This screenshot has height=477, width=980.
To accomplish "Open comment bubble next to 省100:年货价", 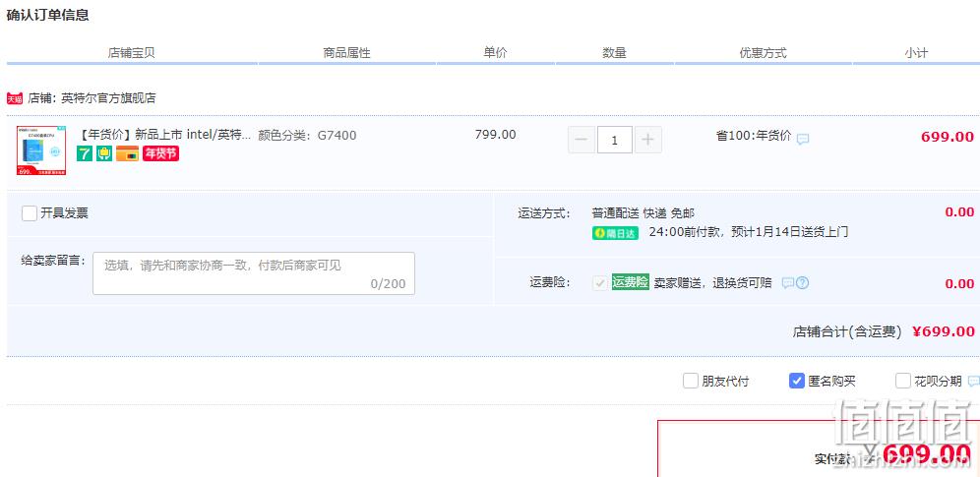I will [803, 139].
